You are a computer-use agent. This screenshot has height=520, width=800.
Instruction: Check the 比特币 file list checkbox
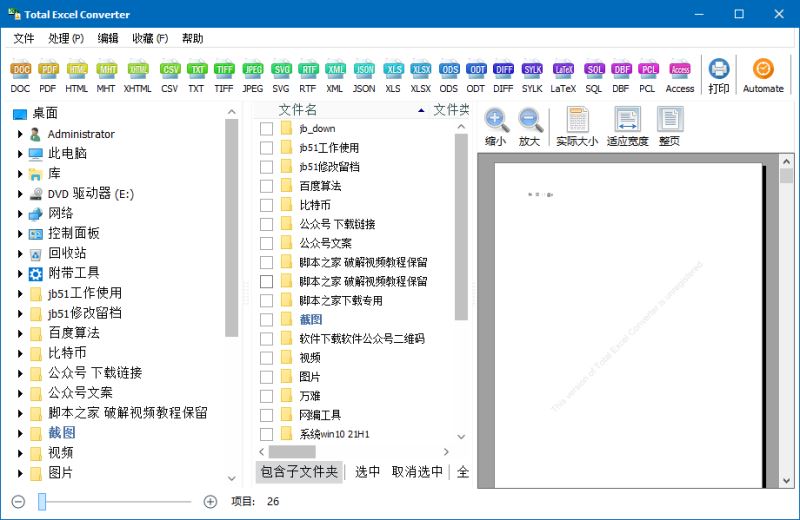tap(266, 205)
